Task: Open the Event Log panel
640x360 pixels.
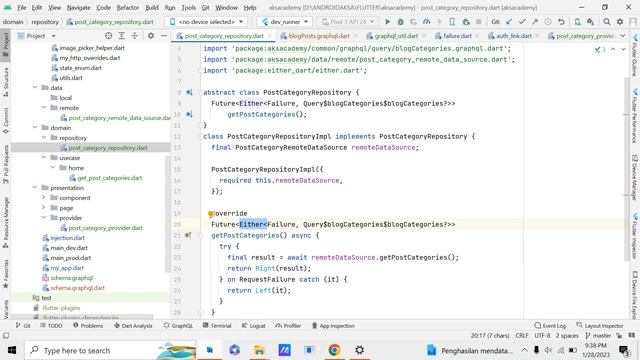Action: (x=550, y=326)
